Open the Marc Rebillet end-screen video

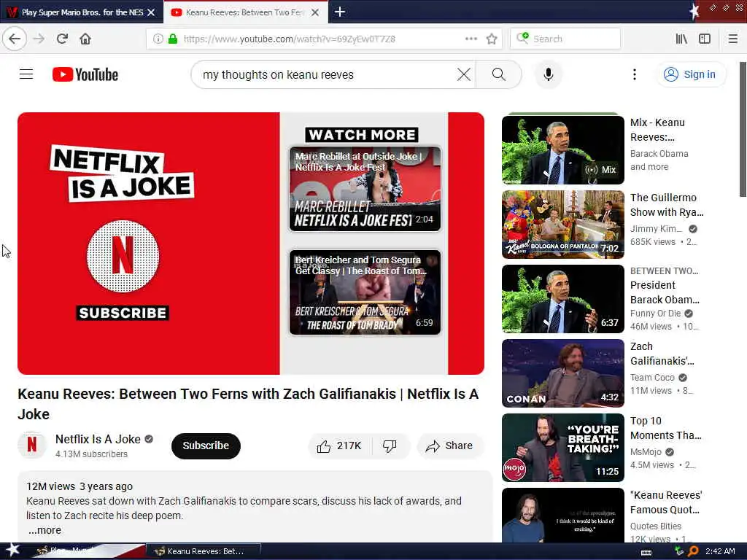[365, 189]
